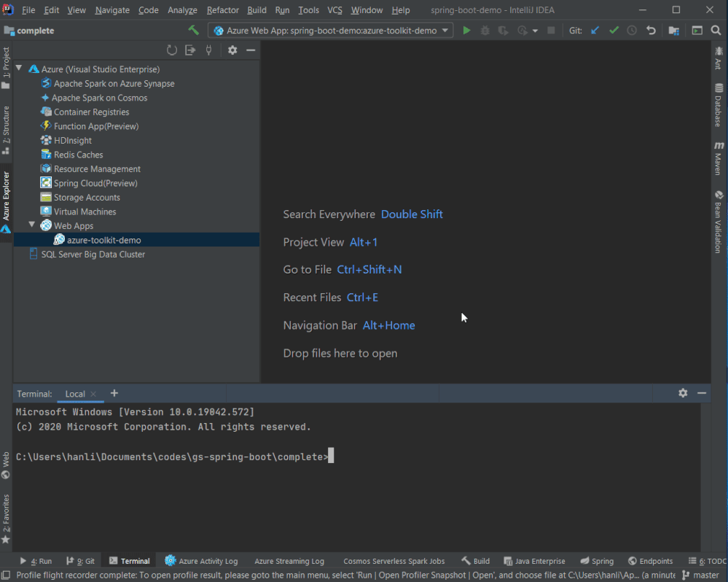
Task: Refresh the Azure Explorer tree
Action: [x=172, y=50]
